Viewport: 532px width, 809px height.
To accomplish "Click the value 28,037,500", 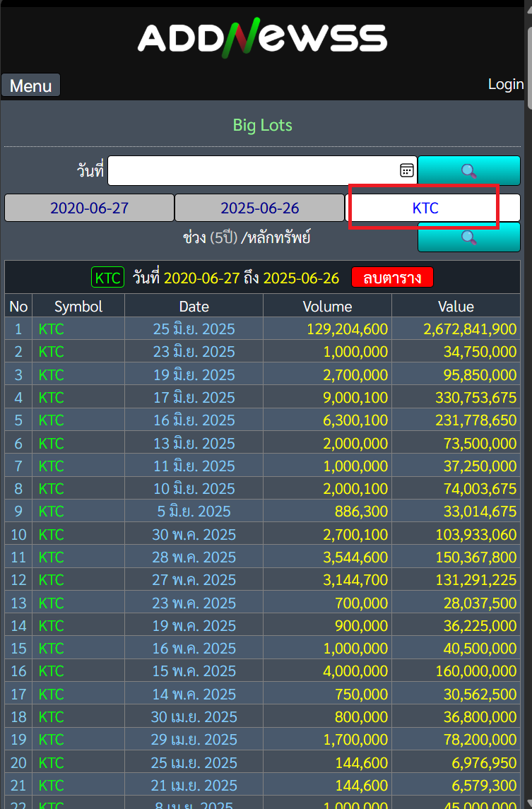I will [x=480, y=603].
